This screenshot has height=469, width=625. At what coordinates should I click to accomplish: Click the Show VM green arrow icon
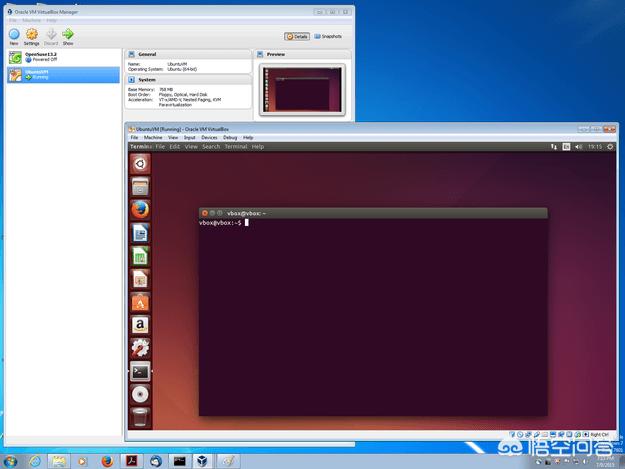(x=68, y=35)
